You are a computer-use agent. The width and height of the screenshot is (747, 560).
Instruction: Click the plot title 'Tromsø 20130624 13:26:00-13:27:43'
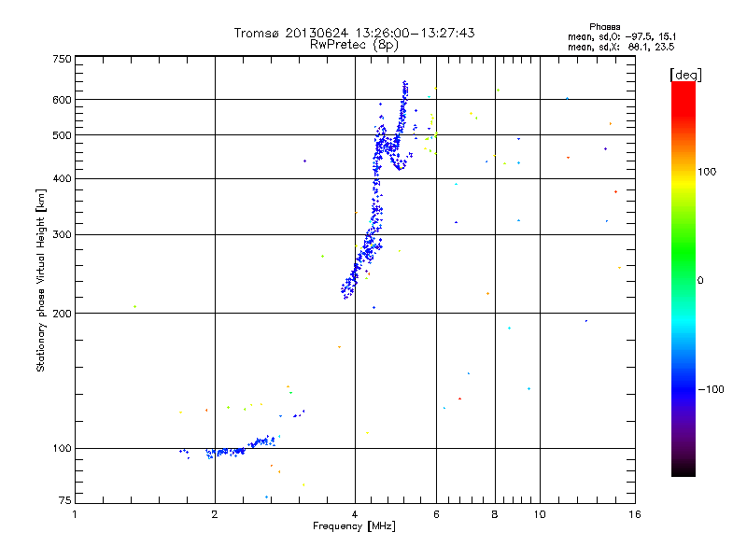(x=354, y=33)
